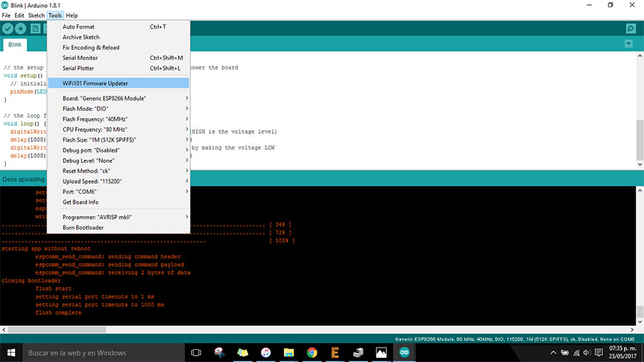Open the File menu
Screen dimensions: 644x362
[6, 16]
